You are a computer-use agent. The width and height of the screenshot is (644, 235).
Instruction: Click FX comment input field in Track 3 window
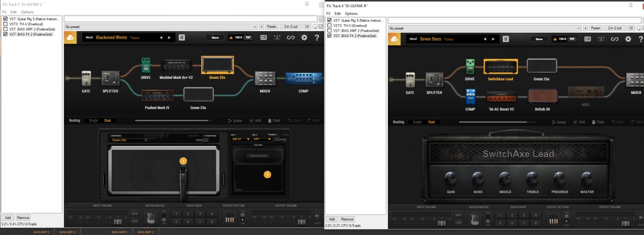pyautogui.click(x=190, y=19)
